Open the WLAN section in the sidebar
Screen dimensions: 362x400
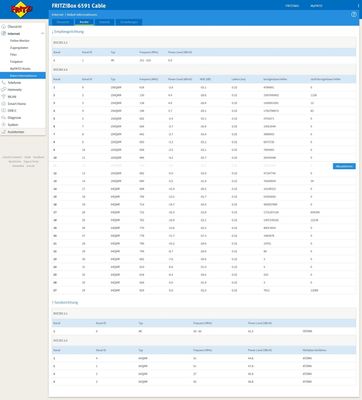pos(12,97)
